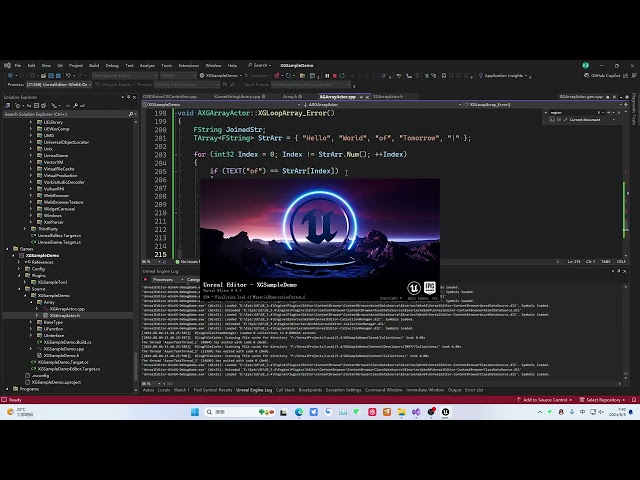The image size is (640, 480).
Task: Open the account profile avatar
Action: coord(585,65)
